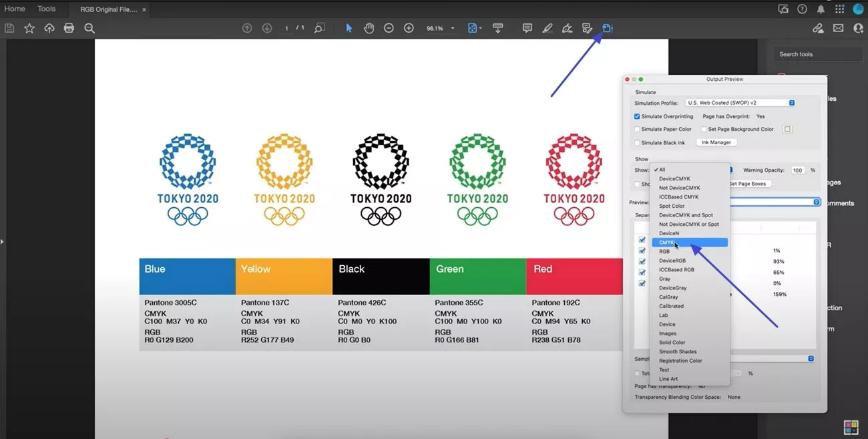Open the sign document pen icon
This screenshot has height=439, width=868.
567,28
